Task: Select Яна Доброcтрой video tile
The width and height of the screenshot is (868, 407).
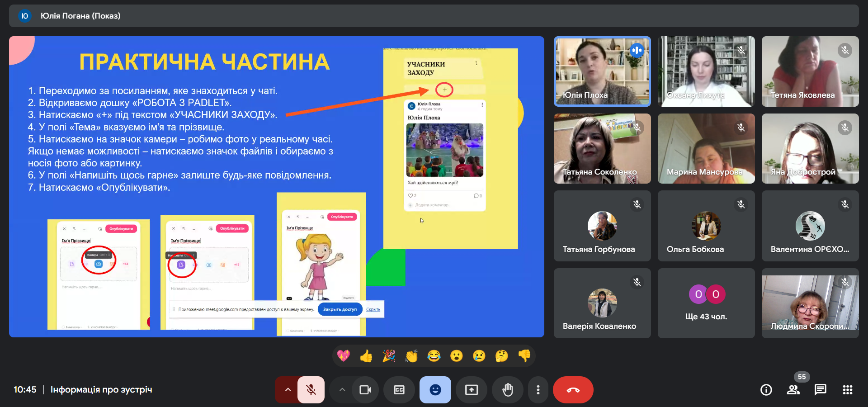Action: 810,148
